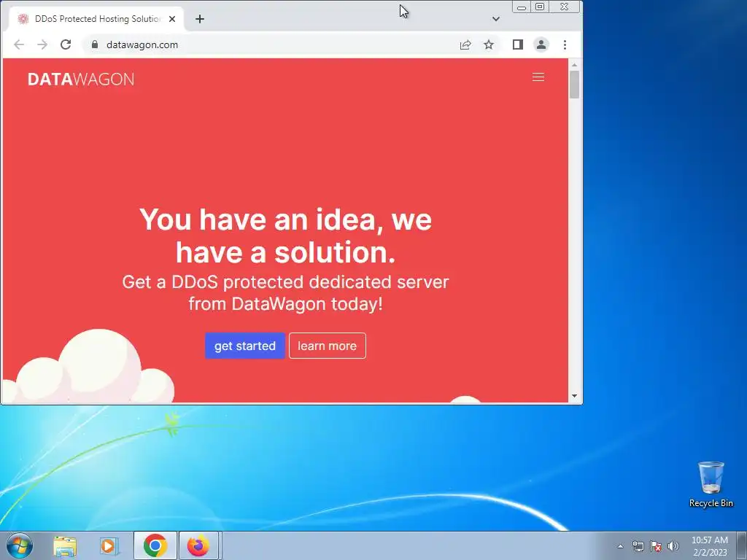
Task: Click the favicon of the DataWagon tab
Action: tap(23, 19)
